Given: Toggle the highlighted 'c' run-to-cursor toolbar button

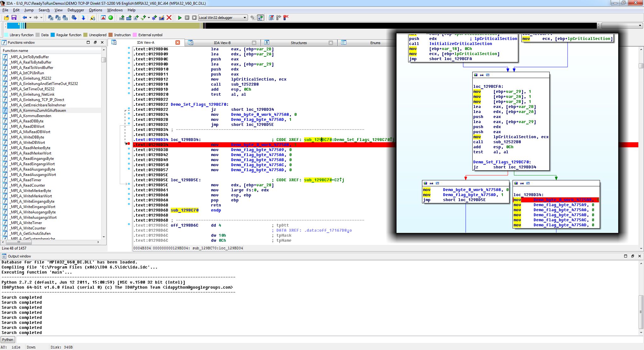Looking at the screenshot, I should 261,18.
